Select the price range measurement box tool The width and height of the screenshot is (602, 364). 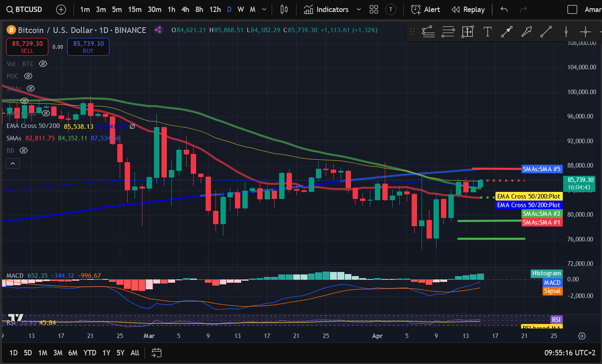467,32
